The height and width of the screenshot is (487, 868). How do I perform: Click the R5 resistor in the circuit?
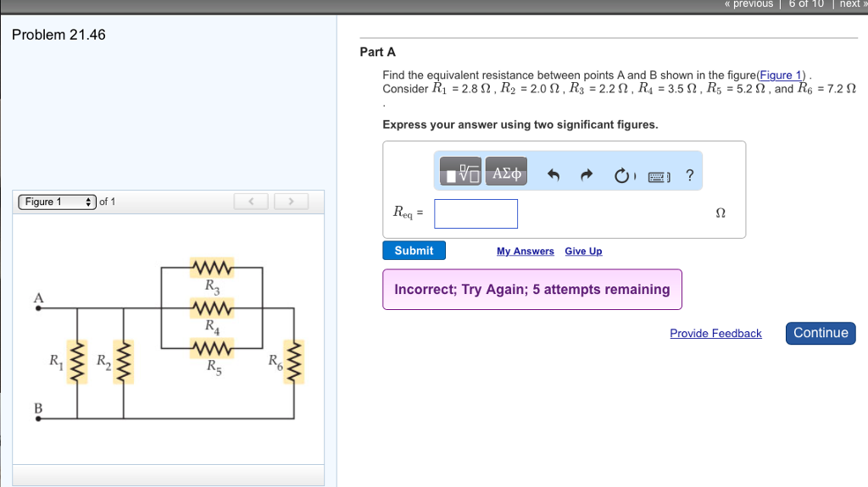pyautogui.click(x=211, y=349)
